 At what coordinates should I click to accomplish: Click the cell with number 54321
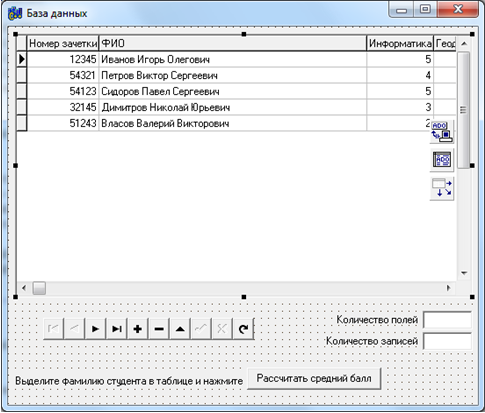coord(63,75)
